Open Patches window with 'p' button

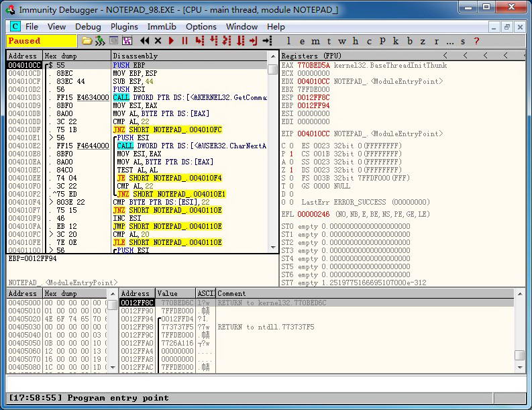382,41
